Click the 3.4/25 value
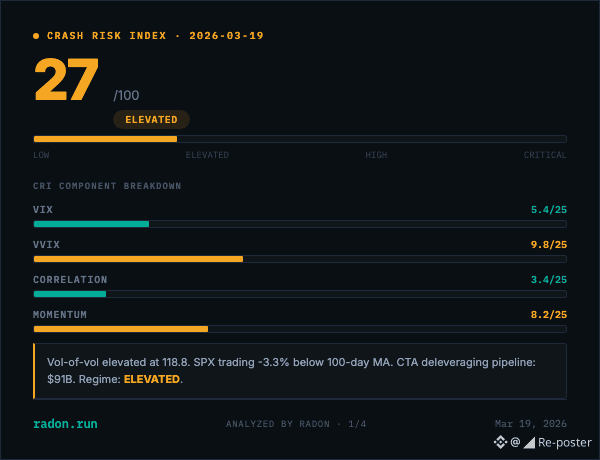The width and height of the screenshot is (600, 460). pos(549,280)
